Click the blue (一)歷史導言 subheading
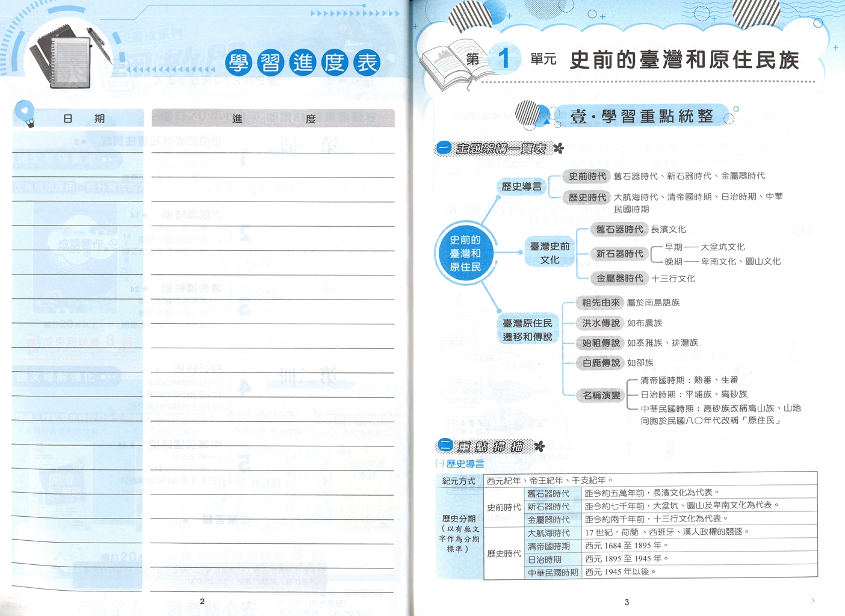The image size is (845, 616). point(460,464)
